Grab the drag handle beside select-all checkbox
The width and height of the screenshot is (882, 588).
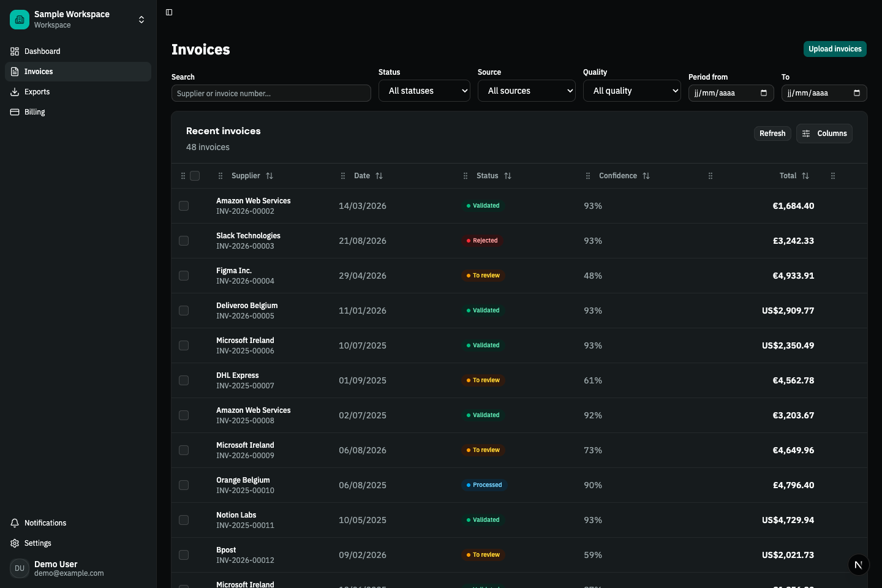tap(183, 176)
